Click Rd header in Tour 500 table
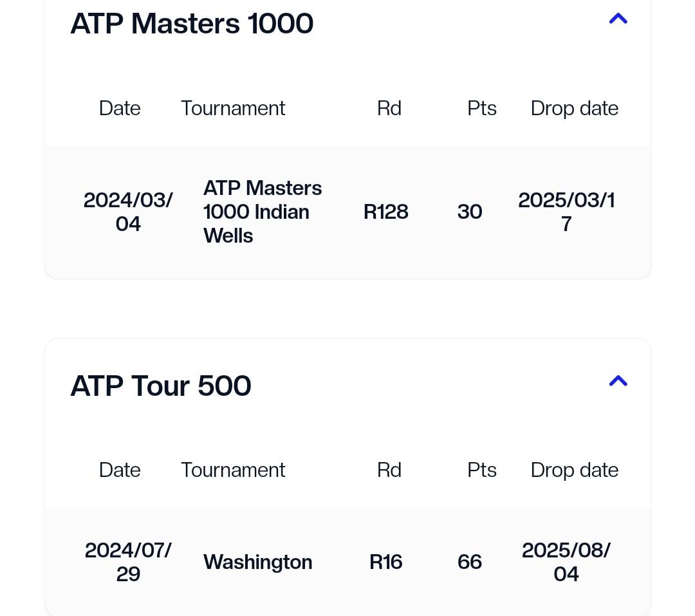695x616 pixels. [389, 470]
